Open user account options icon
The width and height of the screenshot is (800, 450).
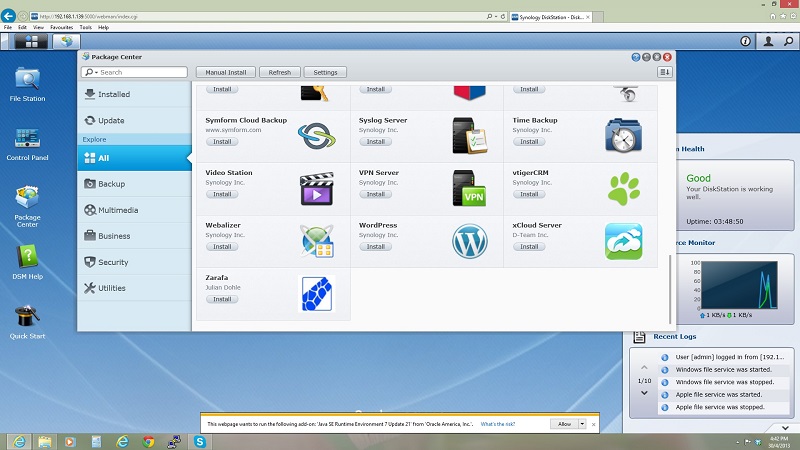tap(768, 41)
